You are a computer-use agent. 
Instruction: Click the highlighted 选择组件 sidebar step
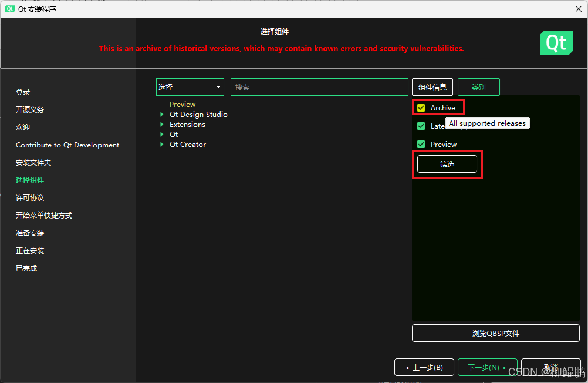[29, 180]
